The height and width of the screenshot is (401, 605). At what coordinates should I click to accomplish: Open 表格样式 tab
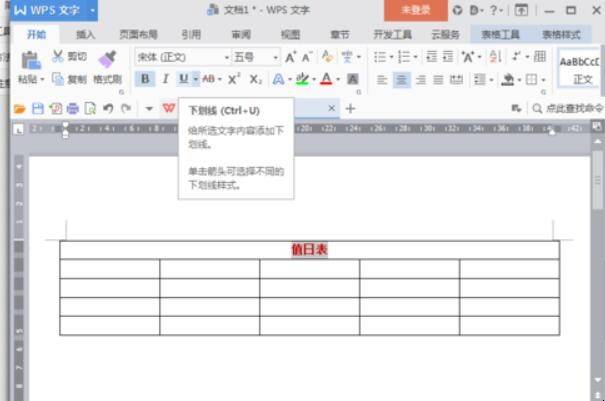click(561, 35)
